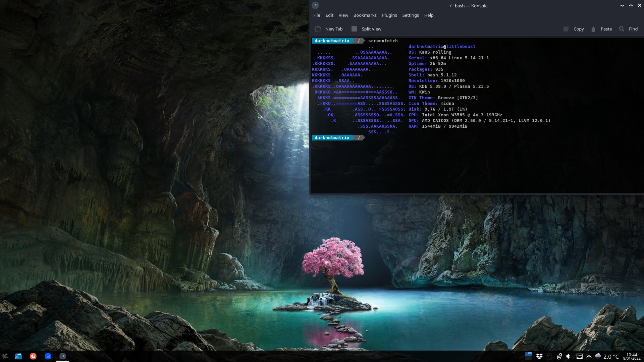Screen dimensions: 644x362
Task: Click the KDE application launcher icon
Action: coord(5,356)
